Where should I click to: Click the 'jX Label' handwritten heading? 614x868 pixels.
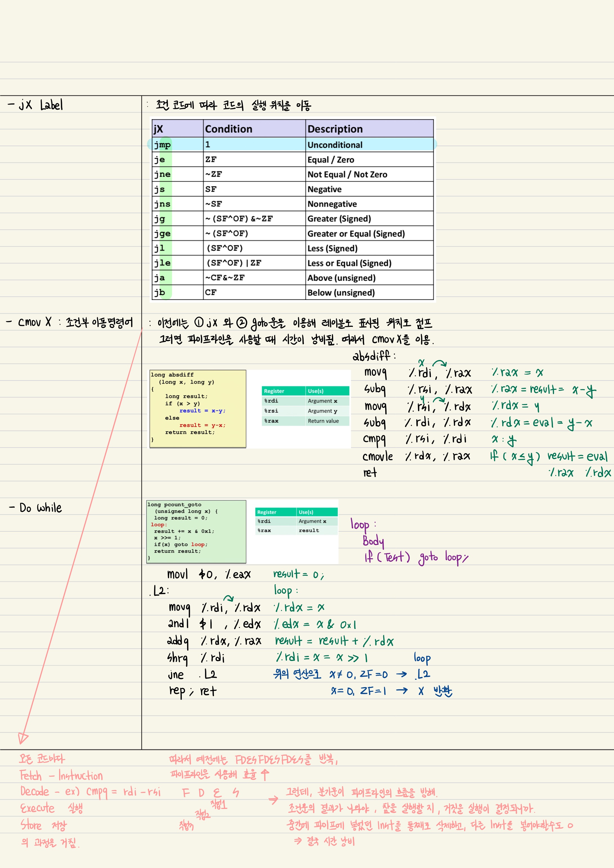(x=36, y=105)
